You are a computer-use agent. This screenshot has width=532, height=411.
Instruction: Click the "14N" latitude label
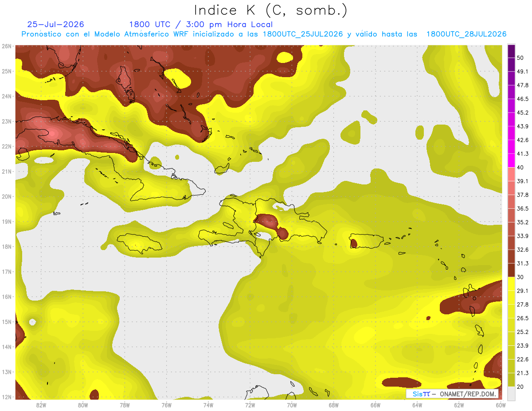point(7,347)
